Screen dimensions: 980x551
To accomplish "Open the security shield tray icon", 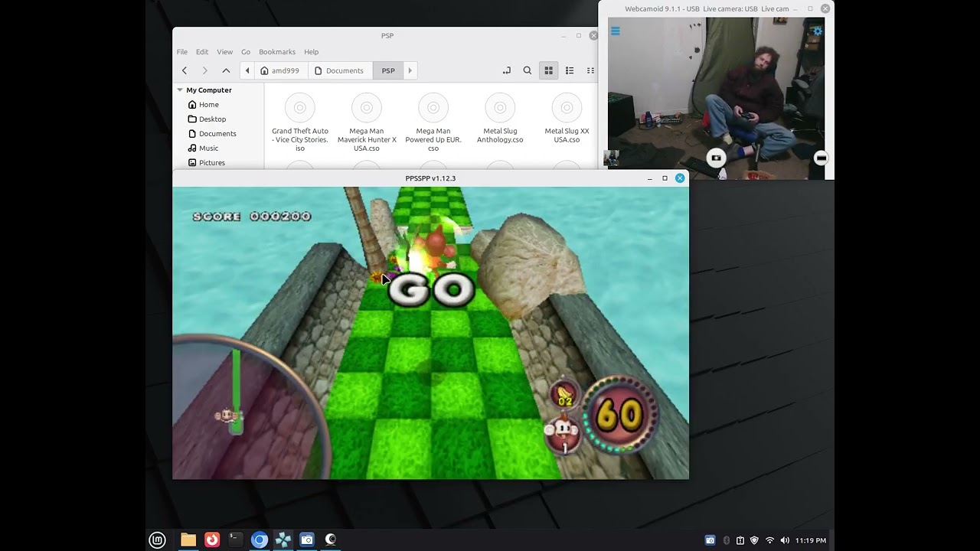I will pyautogui.click(x=755, y=540).
